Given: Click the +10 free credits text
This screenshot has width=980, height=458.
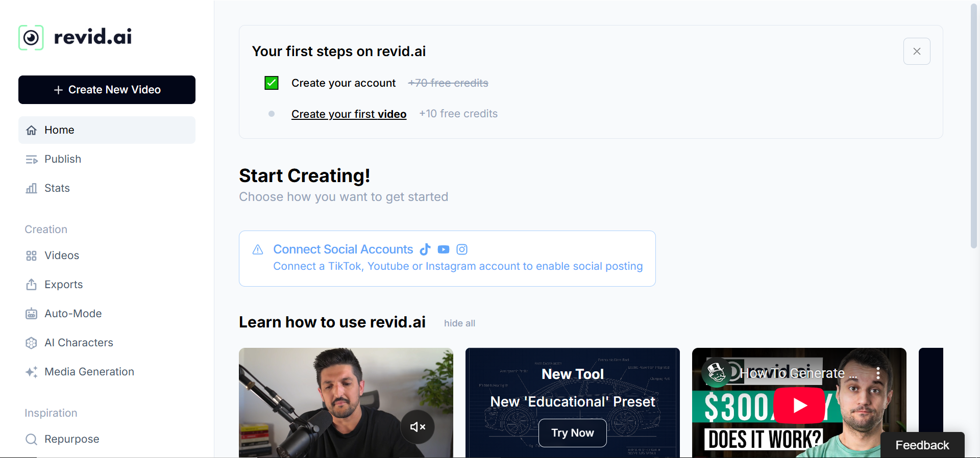Looking at the screenshot, I should (x=458, y=114).
